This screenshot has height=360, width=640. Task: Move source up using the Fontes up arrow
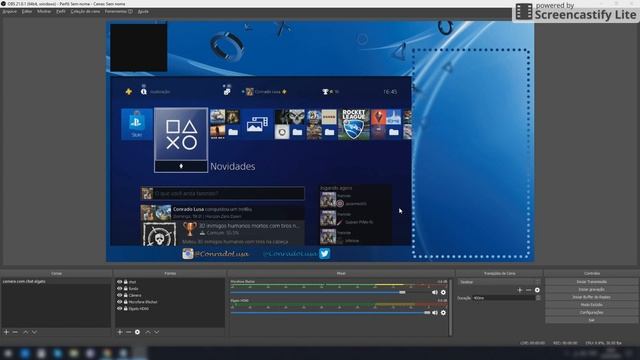148,332
